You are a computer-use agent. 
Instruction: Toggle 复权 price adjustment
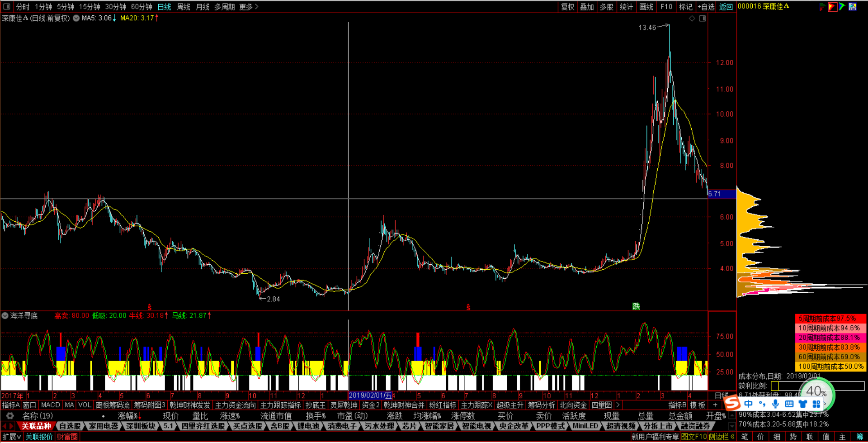[567, 7]
